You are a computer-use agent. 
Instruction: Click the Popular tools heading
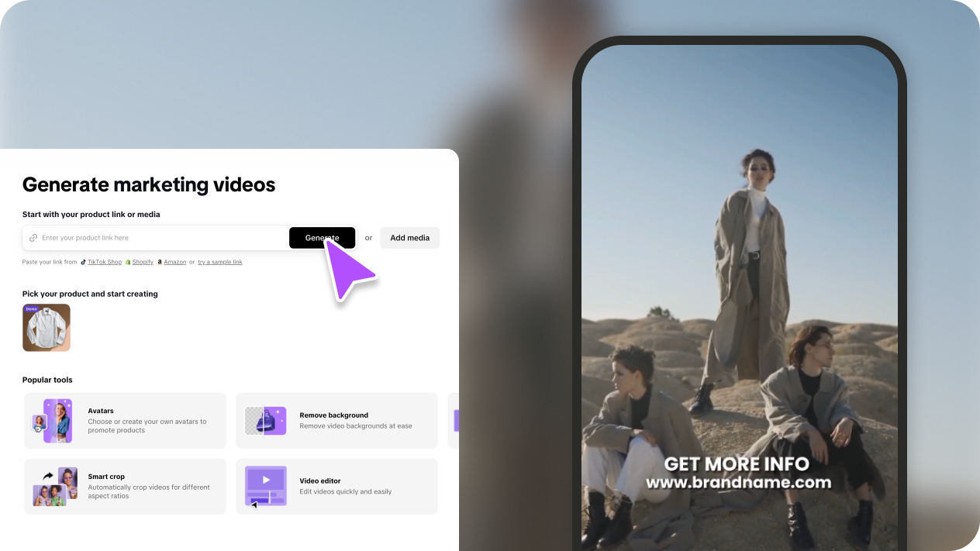(47, 380)
